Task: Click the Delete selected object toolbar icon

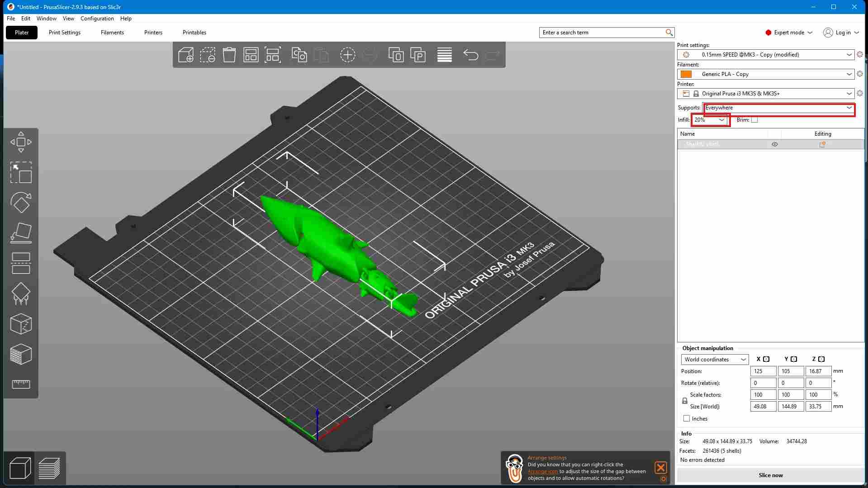Action: (x=208, y=55)
